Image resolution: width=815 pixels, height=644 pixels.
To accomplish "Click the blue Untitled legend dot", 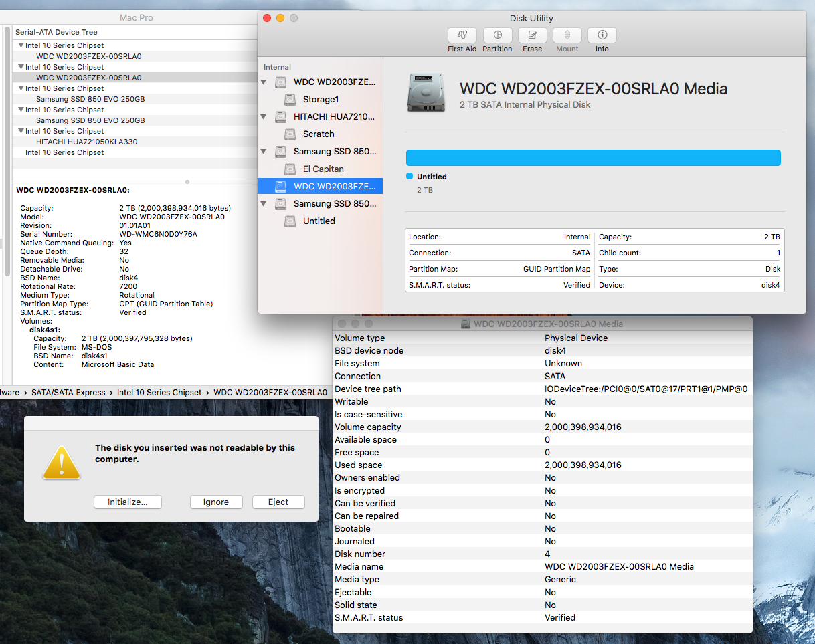I will pos(410,177).
